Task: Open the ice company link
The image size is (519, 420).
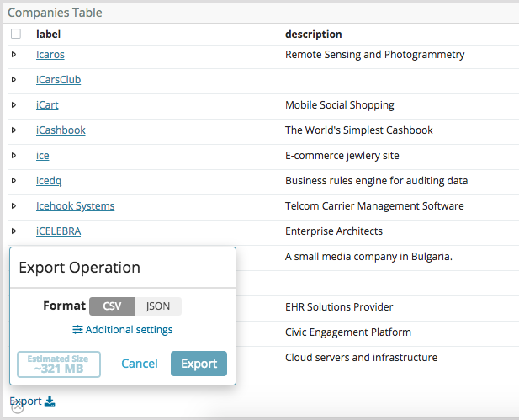Action: coord(43,156)
